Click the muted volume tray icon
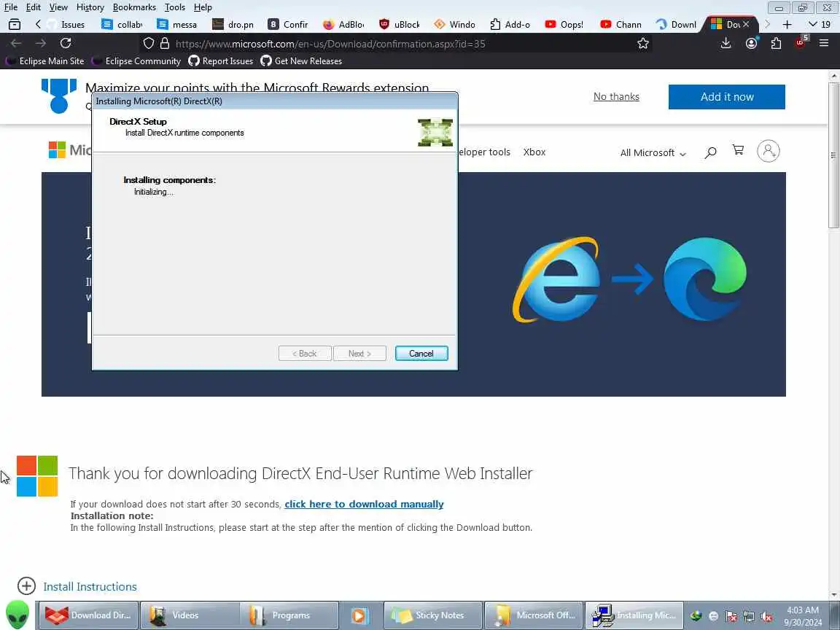The height and width of the screenshot is (630, 840). [766, 617]
